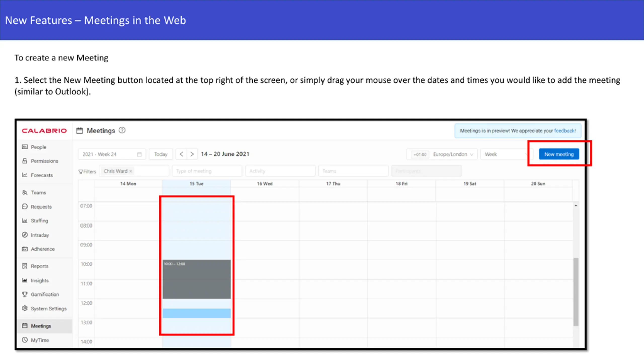Click the Filters funnel icon
The height and width of the screenshot is (362, 644).
pos(80,172)
